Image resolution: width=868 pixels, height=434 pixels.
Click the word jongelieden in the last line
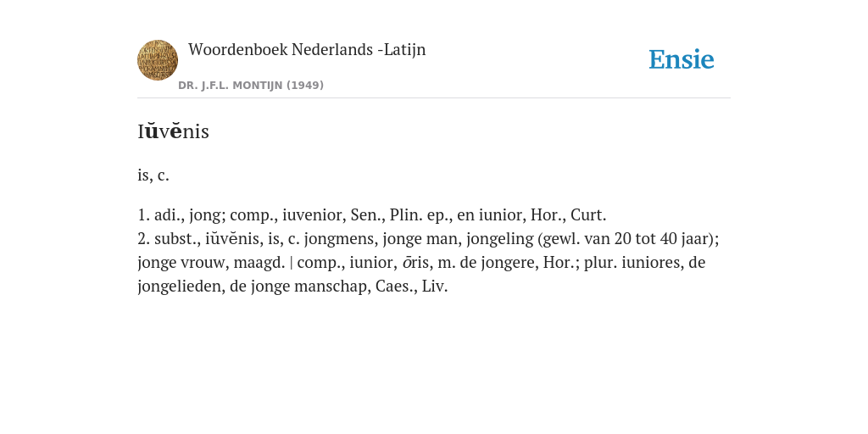click(180, 287)
